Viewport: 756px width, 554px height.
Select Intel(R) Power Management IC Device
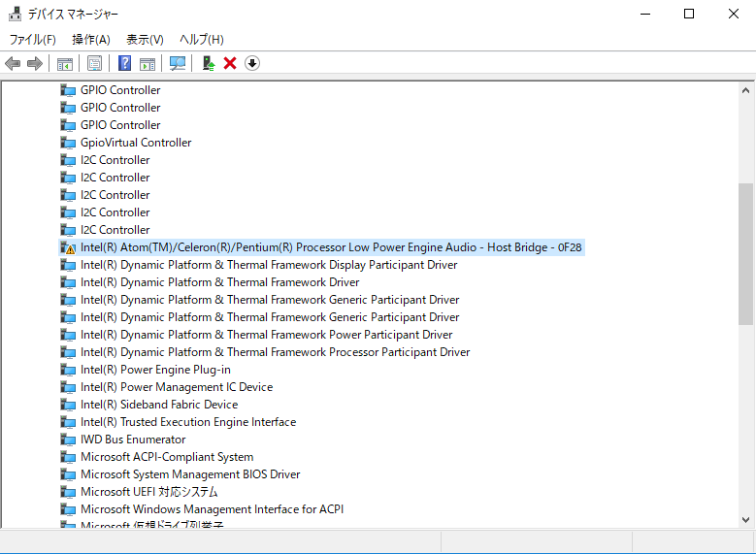point(177,387)
